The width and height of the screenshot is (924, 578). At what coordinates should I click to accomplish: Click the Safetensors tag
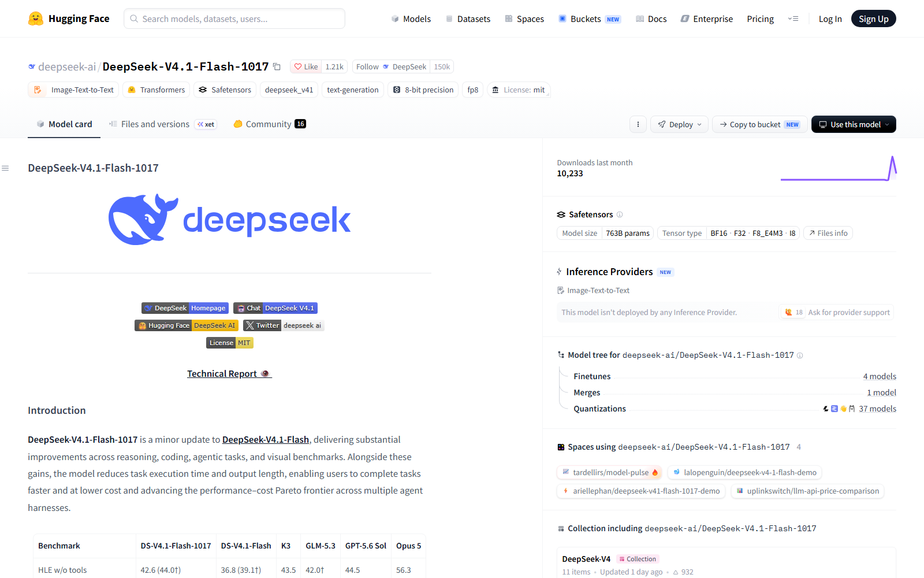click(225, 90)
